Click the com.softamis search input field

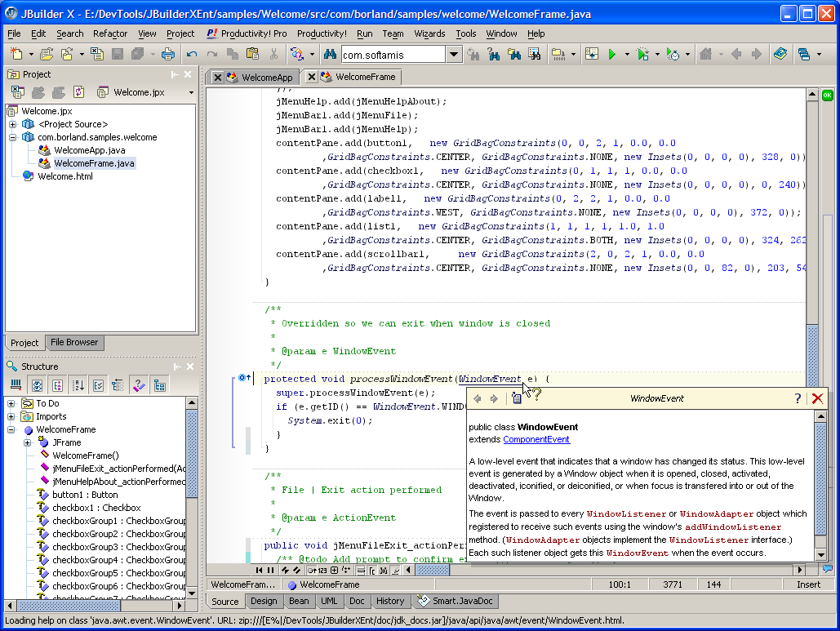tap(393, 55)
